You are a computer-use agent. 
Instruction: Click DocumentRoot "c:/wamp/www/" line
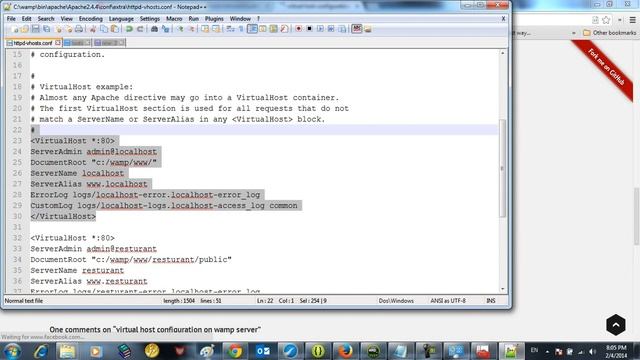click(x=93, y=162)
